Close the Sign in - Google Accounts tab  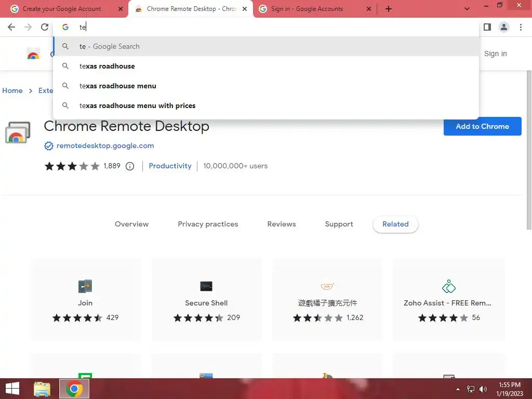pyautogui.click(x=369, y=9)
